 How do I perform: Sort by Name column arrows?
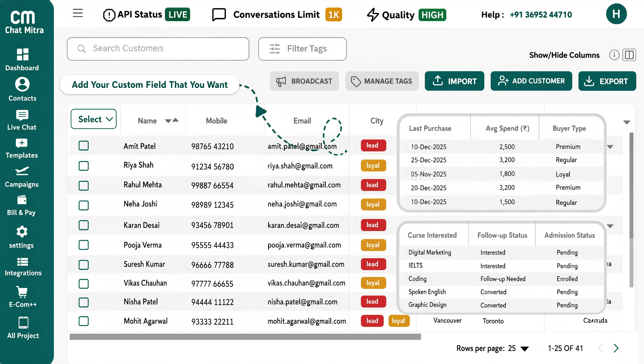(x=172, y=121)
